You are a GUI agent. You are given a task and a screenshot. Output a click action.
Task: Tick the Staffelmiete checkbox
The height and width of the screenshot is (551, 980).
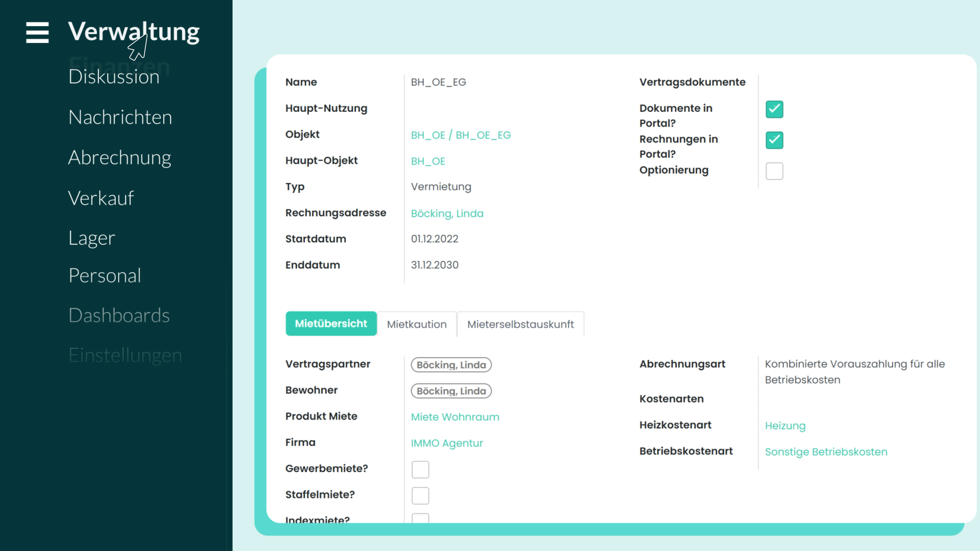pos(421,495)
